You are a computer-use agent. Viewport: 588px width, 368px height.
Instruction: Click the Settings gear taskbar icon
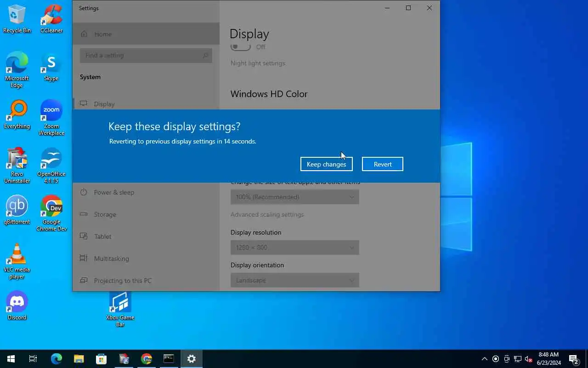(x=192, y=359)
